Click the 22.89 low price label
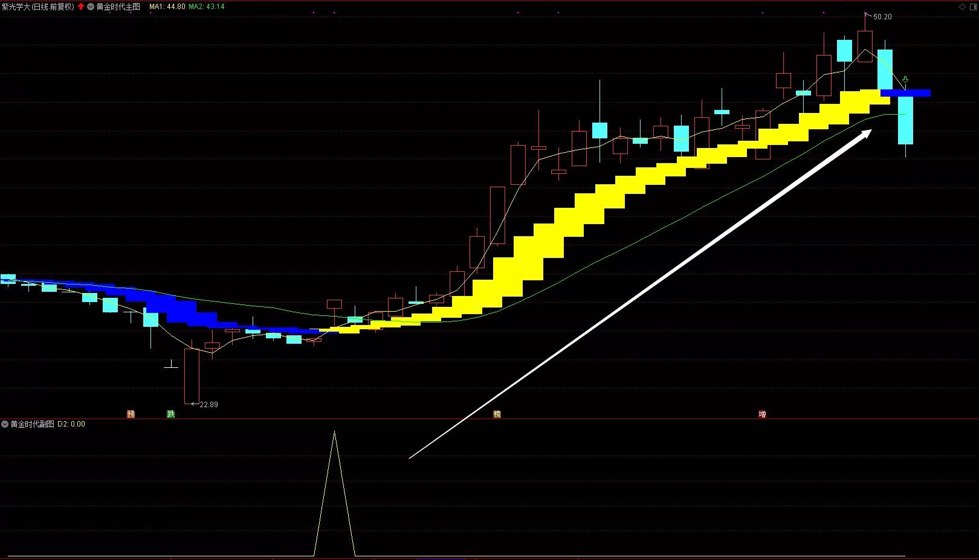Screen dimensions: 979x560 [208, 405]
